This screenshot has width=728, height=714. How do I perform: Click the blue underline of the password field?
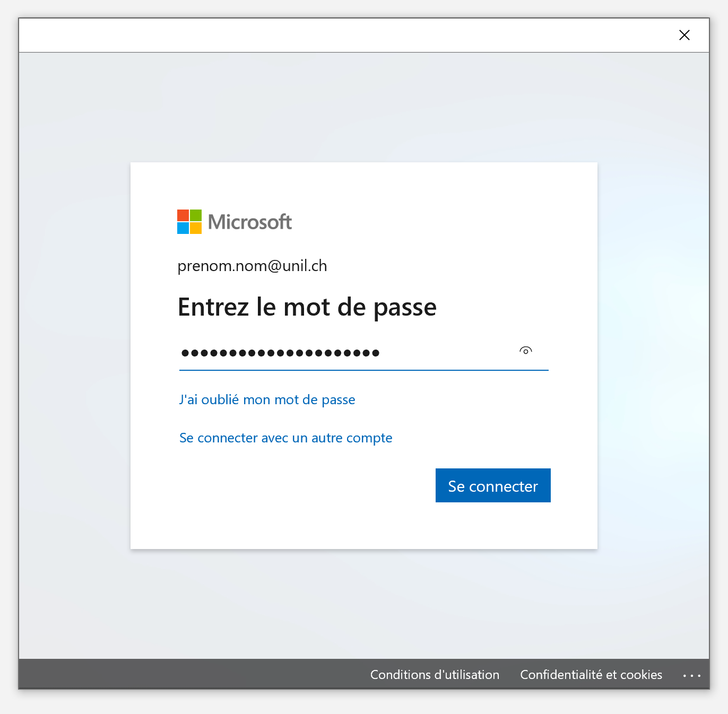coord(364,370)
